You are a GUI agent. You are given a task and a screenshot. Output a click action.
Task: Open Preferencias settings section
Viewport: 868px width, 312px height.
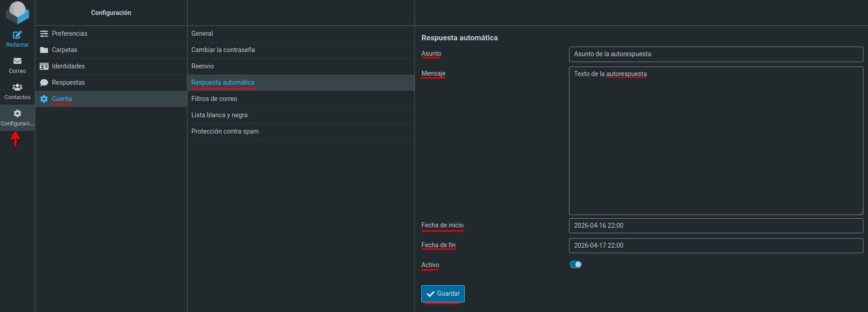click(111, 34)
